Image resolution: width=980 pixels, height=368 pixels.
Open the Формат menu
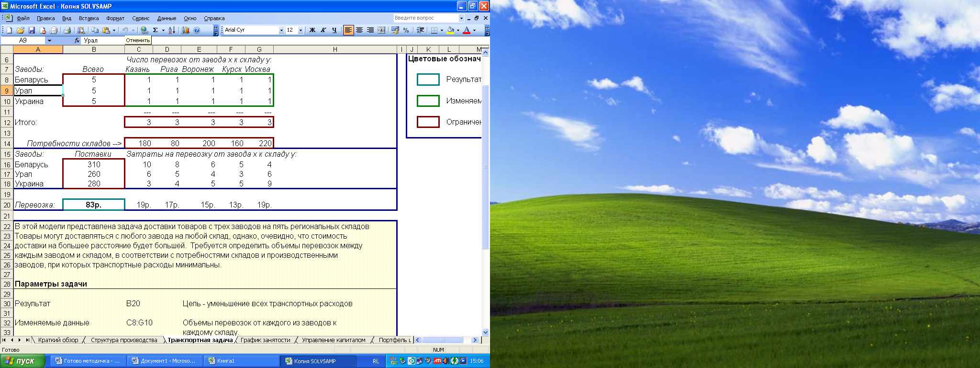tap(115, 18)
